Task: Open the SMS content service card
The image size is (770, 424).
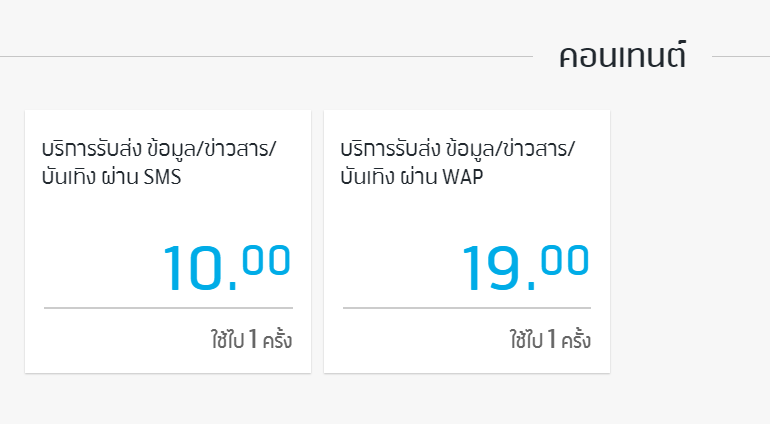Action: coord(167,240)
